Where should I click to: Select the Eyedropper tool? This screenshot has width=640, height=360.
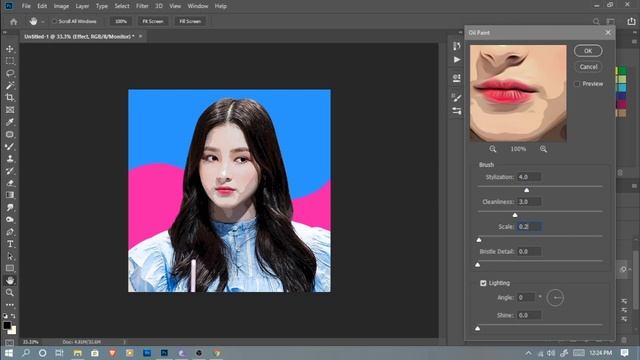(10, 122)
